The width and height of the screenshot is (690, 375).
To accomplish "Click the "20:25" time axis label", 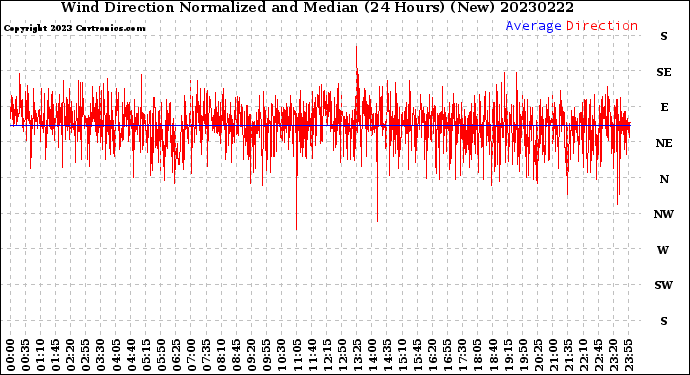I will tap(538, 355).
